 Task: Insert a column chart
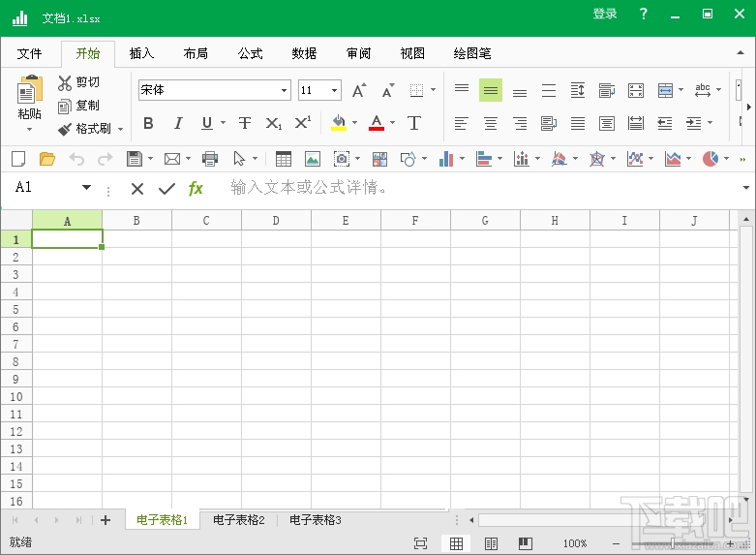tap(446, 159)
